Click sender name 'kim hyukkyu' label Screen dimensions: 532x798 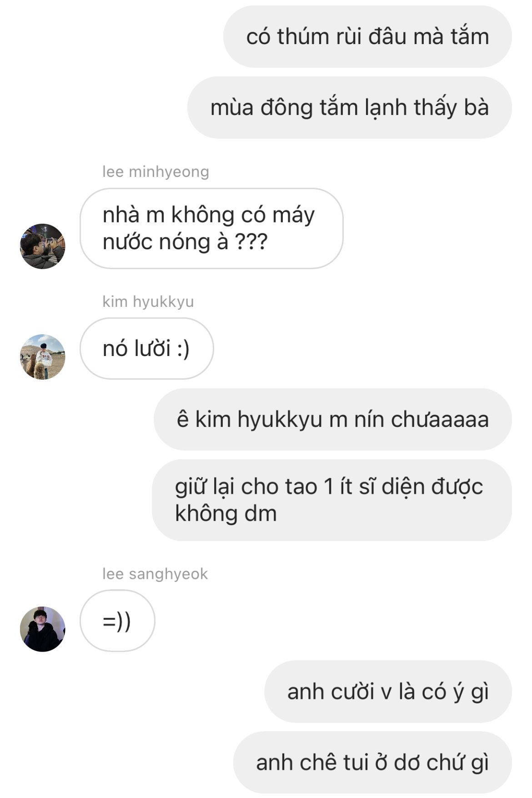tap(148, 301)
